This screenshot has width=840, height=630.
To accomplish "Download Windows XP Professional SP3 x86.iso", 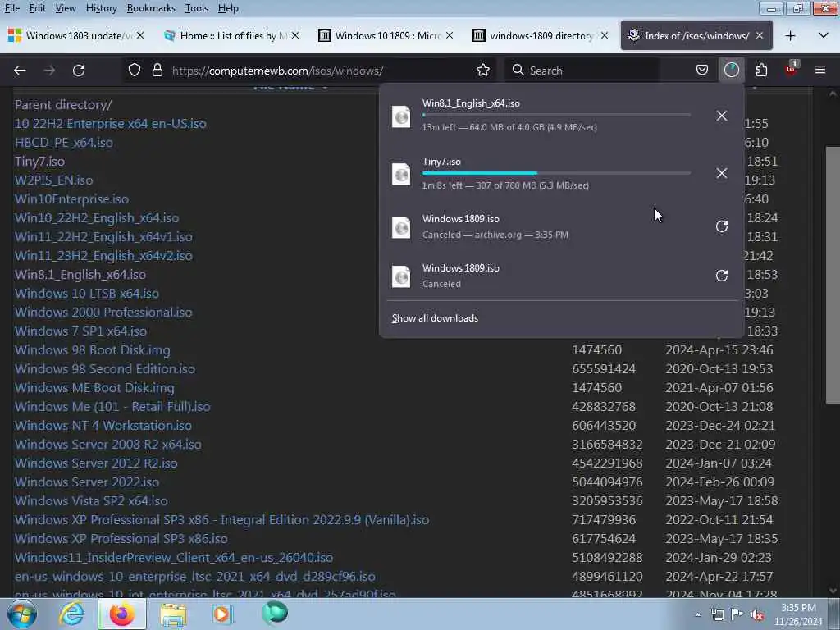I will point(121,538).
